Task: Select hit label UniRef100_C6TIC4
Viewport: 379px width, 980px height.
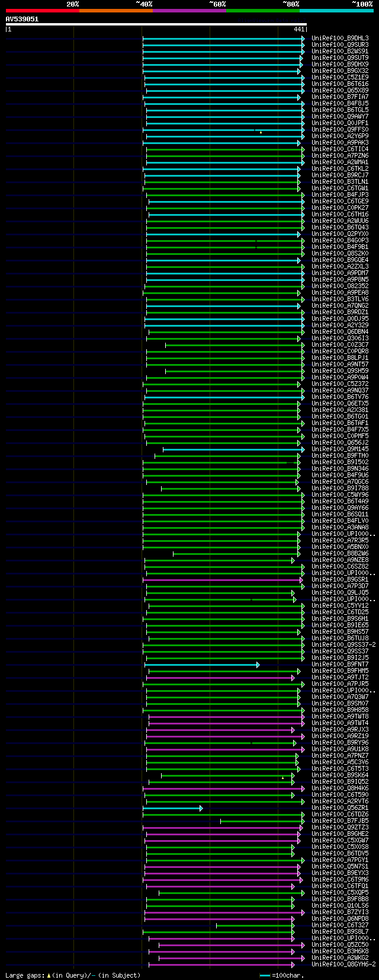Action: [340, 149]
